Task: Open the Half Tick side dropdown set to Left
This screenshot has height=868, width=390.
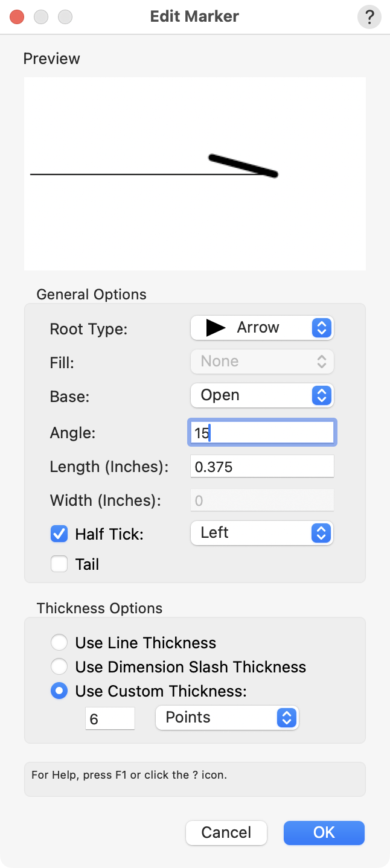Action: 262,533
